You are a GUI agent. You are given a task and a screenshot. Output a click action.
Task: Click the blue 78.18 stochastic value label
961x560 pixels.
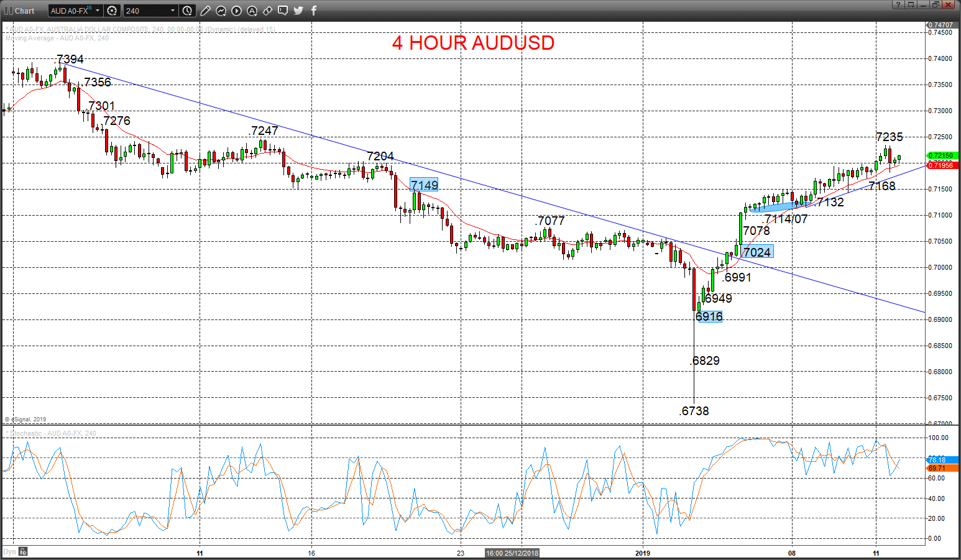pyautogui.click(x=942, y=460)
